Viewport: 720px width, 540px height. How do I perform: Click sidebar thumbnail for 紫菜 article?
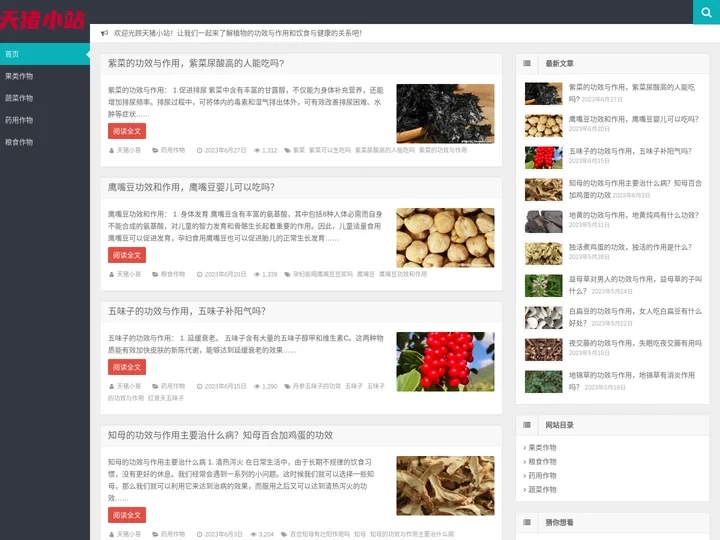(544, 94)
